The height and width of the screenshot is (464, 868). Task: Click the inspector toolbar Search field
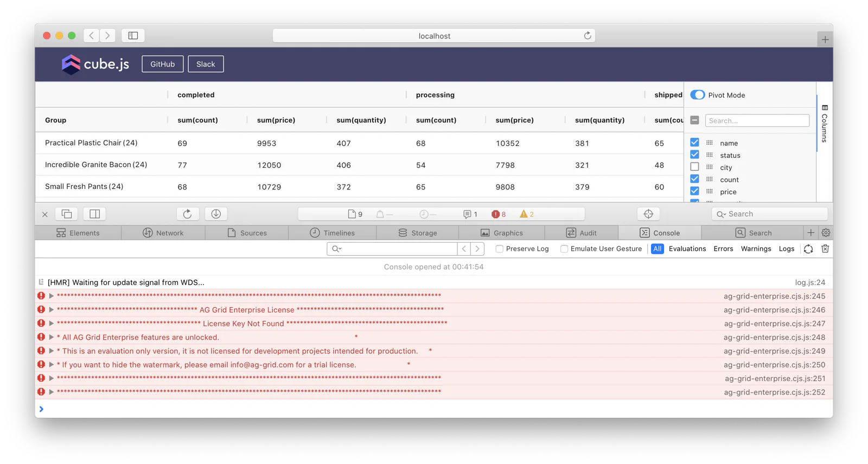pyautogui.click(x=769, y=214)
